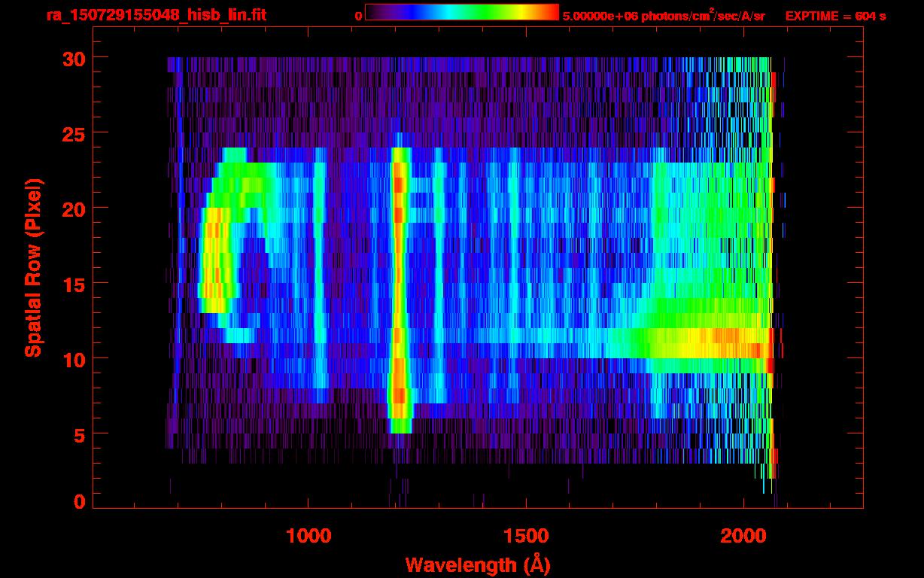The image size is (924, 578).
Task: Click the red end of the color bar
Action: [551, 12]
